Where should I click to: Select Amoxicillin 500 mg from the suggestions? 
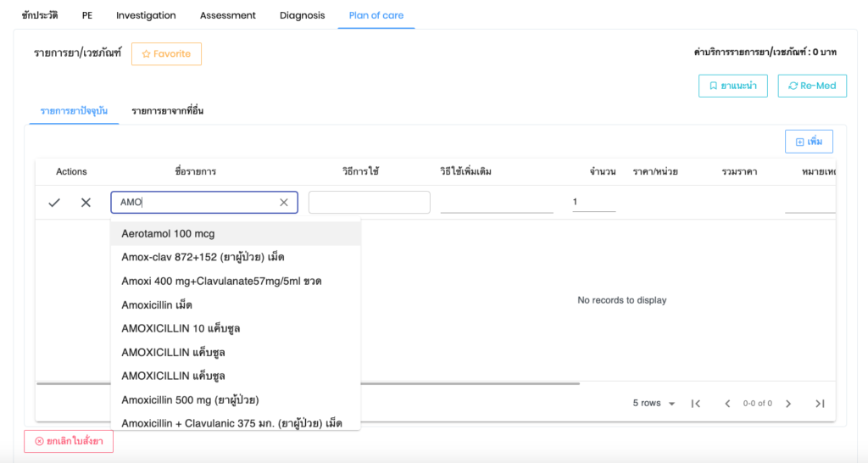tap(190, 399)
